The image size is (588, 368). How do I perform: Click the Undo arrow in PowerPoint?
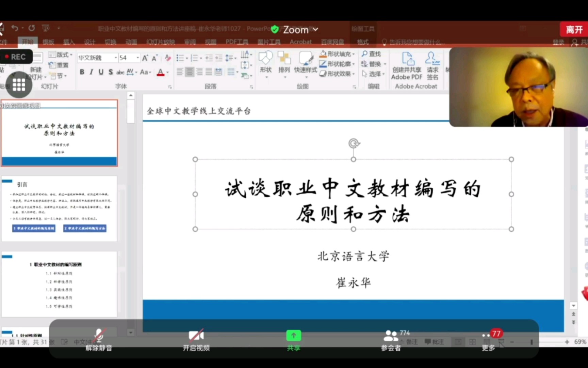[x=15, y=28]
